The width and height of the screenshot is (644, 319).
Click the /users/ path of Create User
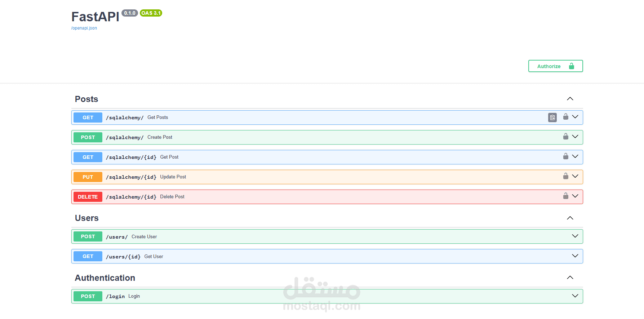[117, 237]
